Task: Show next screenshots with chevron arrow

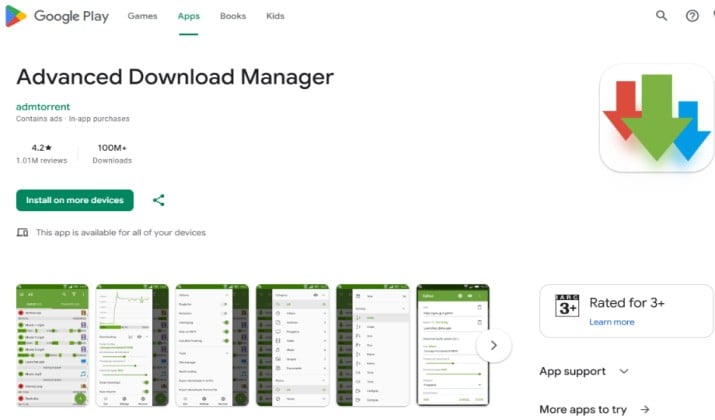Action: pyautogui.click(x=493, y=346)
